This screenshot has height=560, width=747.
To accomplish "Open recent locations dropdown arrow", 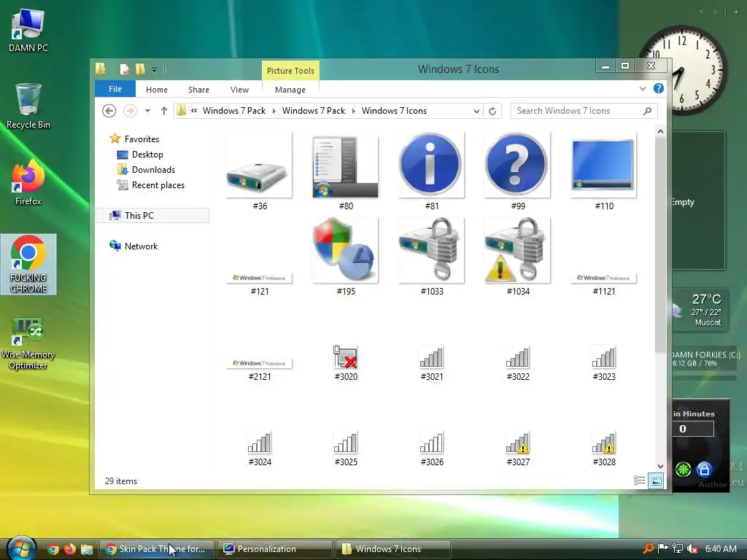I will click(147, 111).
